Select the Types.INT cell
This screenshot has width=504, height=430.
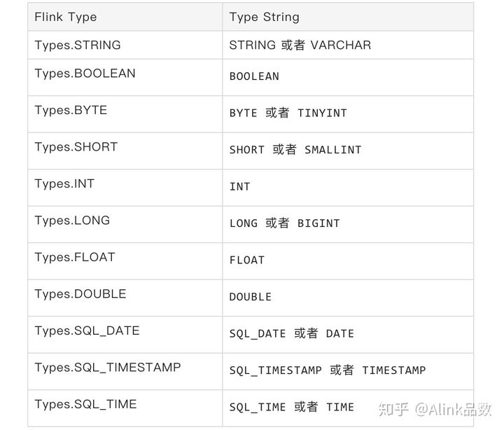click(x=64, y=183)
